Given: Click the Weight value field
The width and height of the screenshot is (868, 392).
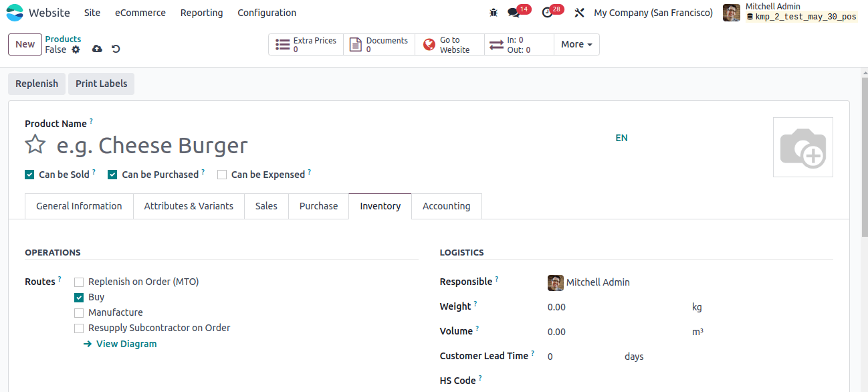Looking at the screenshot, I should coord(617,307).
